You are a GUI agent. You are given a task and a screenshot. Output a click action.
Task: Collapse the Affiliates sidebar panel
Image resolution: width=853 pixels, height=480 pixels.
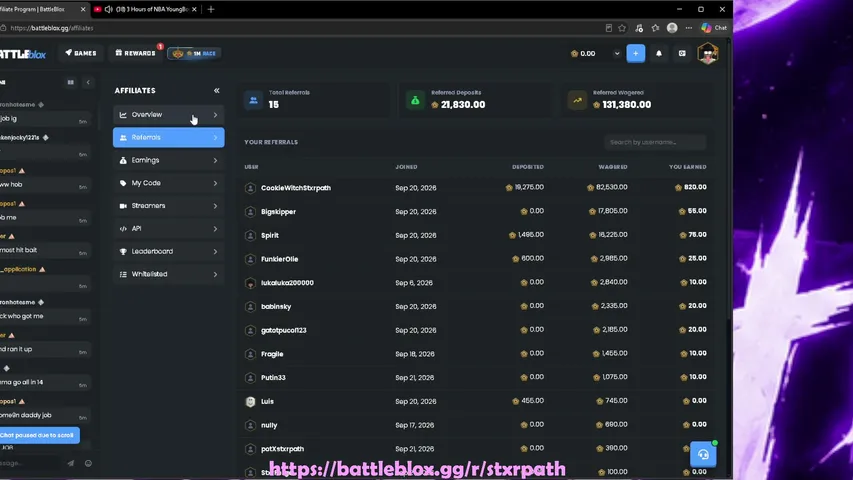coord(217,90)
